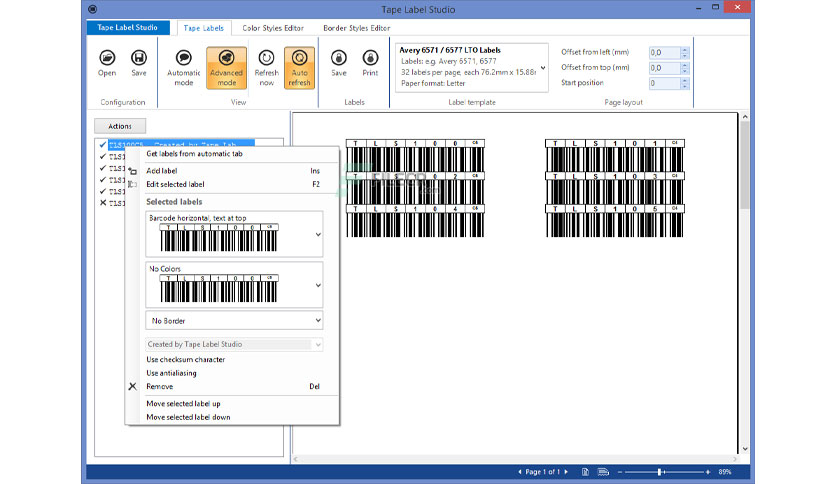Adjust the zoom slider in status bar
The width and height of the screenshot is (836, 484).
(x=660, y=472)
